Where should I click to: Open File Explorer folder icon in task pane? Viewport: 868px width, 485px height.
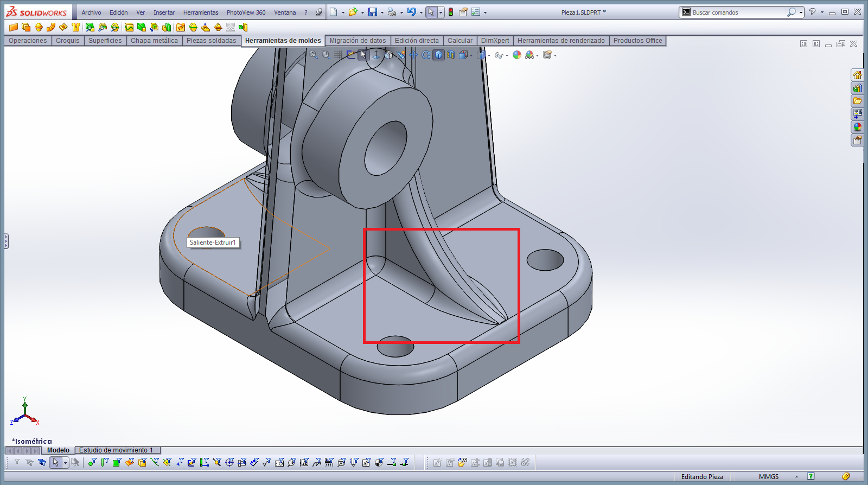[x=857, y=101]
